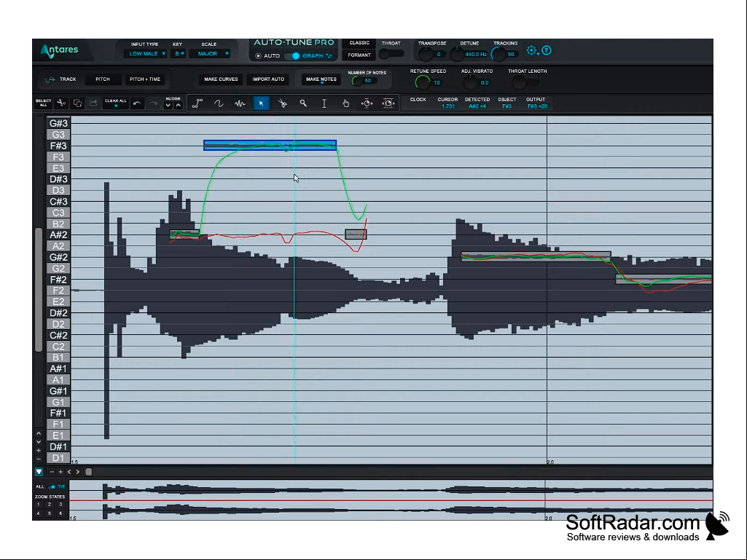Copy selection with the copy icon
Image resolution: width=747 pixels, height=560 pixels.
[77, 103]
